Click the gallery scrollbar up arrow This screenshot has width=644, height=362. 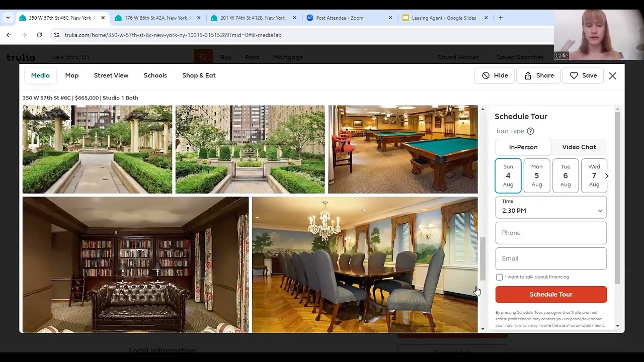click(483, 109)
